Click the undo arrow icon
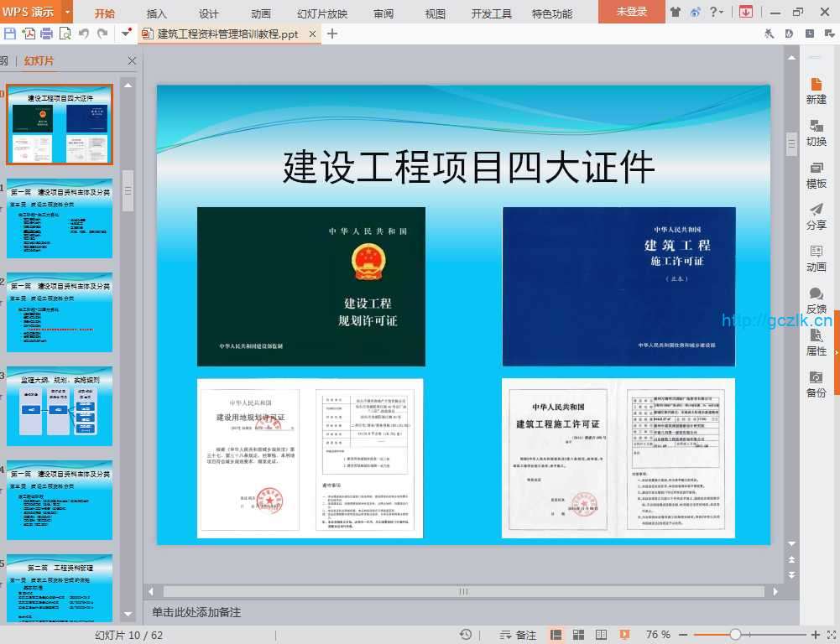The width and height of the screenshot is (840, 644). tap(83, 34)
